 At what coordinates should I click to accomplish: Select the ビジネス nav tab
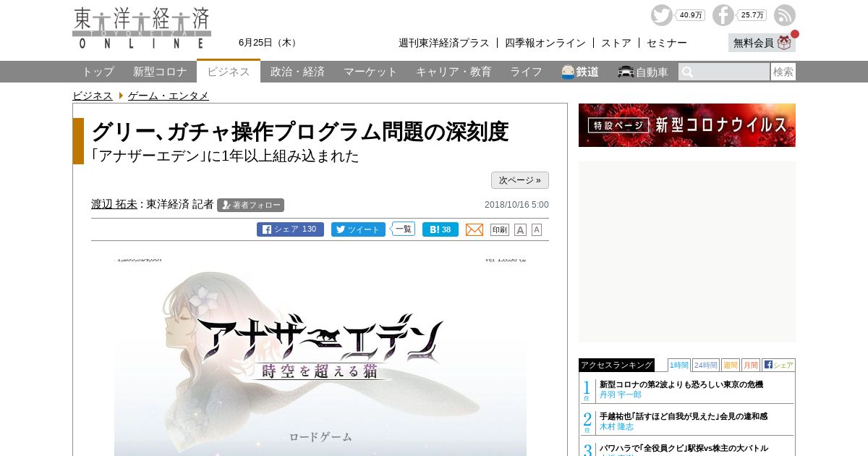tap(229, 71)
